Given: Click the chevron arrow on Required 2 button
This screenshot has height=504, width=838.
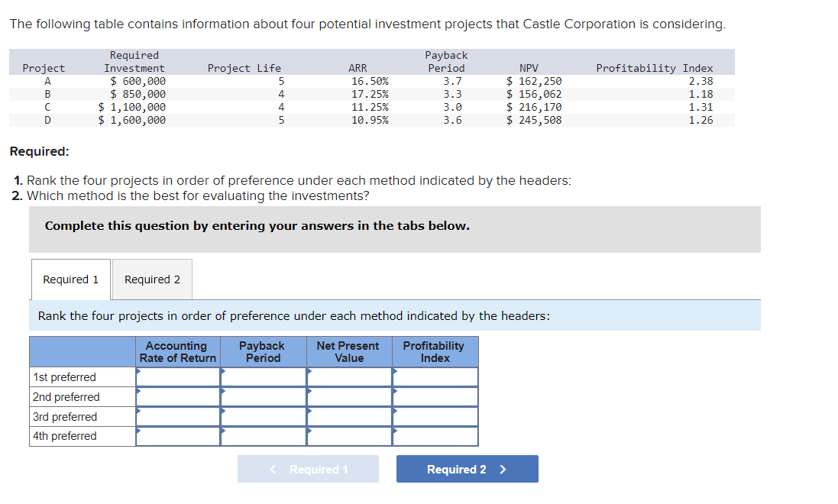Looking at the screenshot, I should [x=503, y=470].
